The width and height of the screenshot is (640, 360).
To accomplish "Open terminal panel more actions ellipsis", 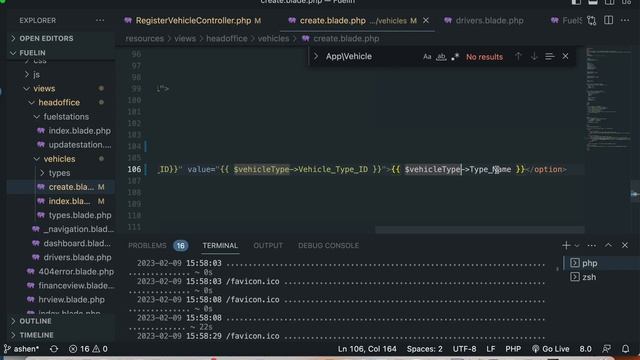I will (x=591, y=245).
